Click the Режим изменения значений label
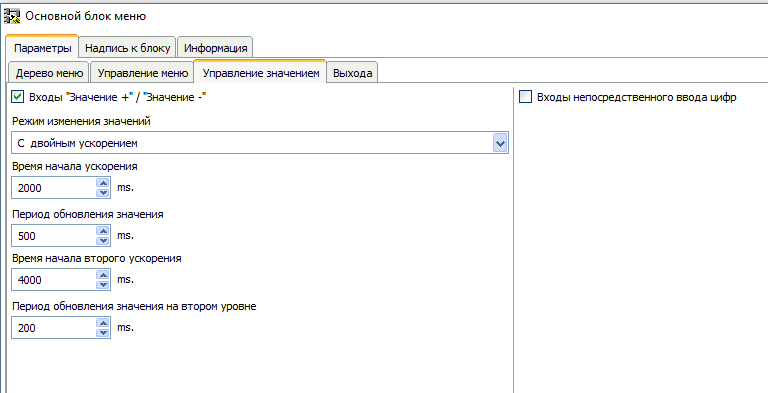This screenshot has width=768, height=393. 81,121
